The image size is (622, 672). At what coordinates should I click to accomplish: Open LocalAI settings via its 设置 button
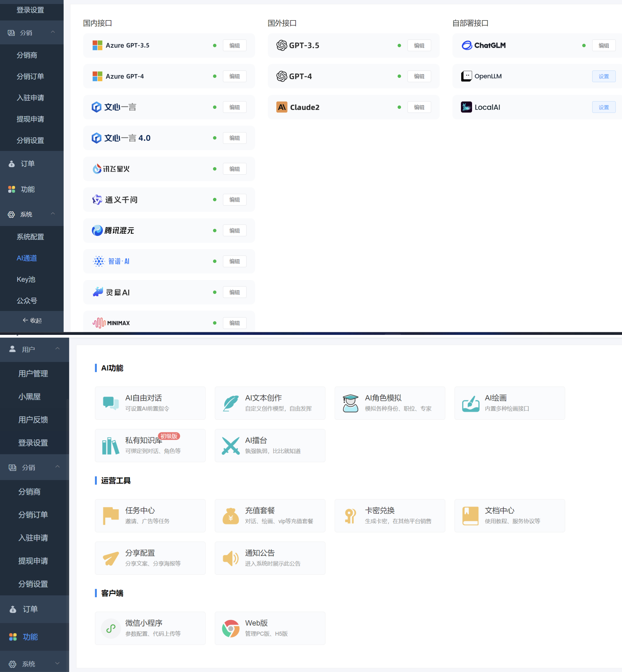click(x=604, y=107)
